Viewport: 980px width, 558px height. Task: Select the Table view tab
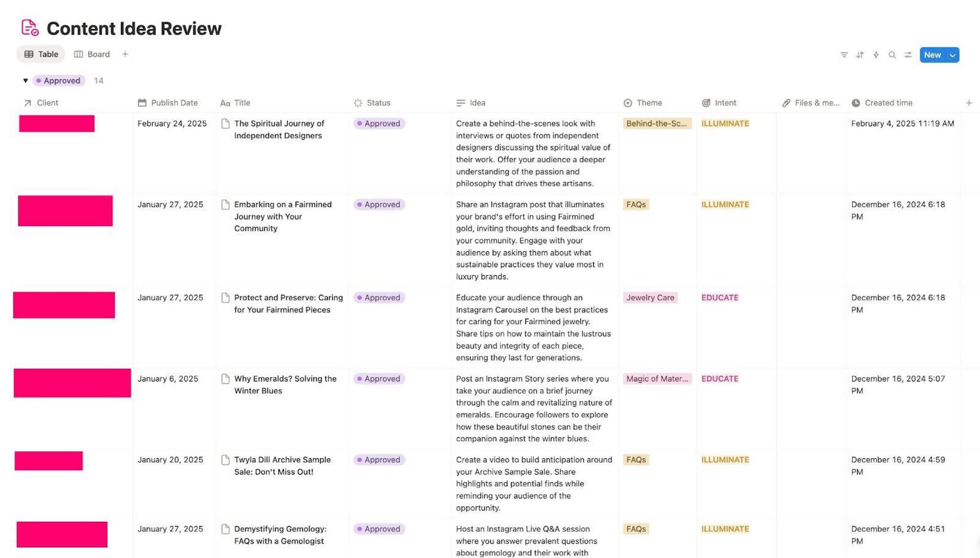click(x=41, y=54)
